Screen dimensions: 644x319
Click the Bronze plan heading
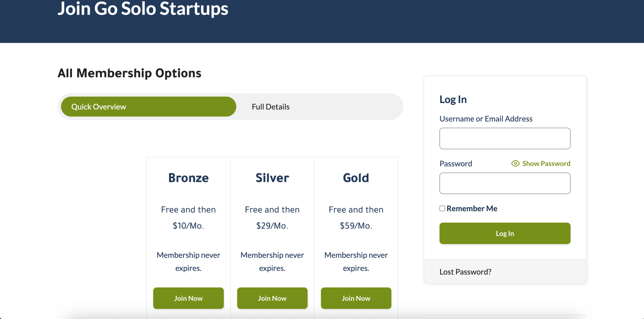click(x=188, y=178)
